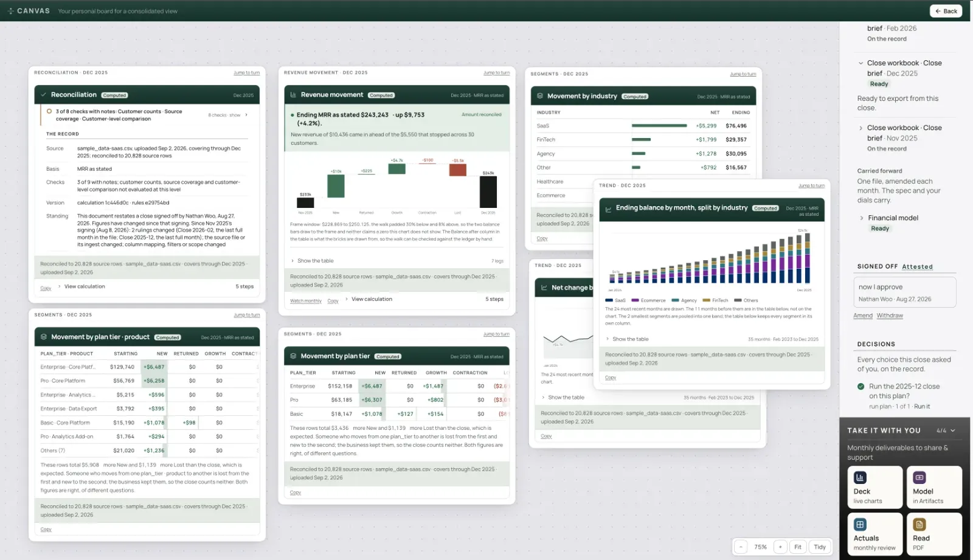Image resolution: width=973 pixels, height=560 pixels.
Task: Open the Read PDF deliverable
Action: pyautogui.click(x=934, y=534)
